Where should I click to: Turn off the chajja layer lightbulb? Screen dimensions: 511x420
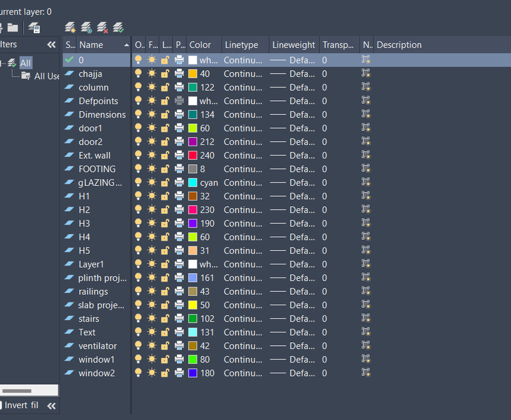click(138, 73)
